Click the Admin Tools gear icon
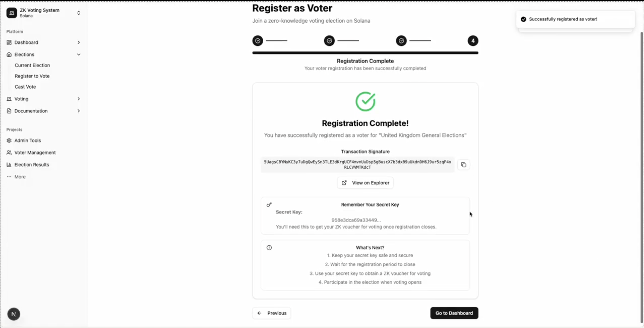The height and width of the screenshot is (328, 644). [9, 140]
